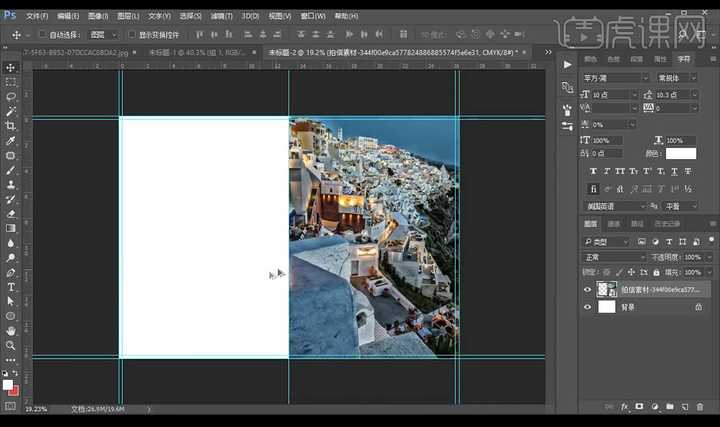Select the Clone Stamp tool
Screen dimensions: 720x427
[x=11, y=185]
